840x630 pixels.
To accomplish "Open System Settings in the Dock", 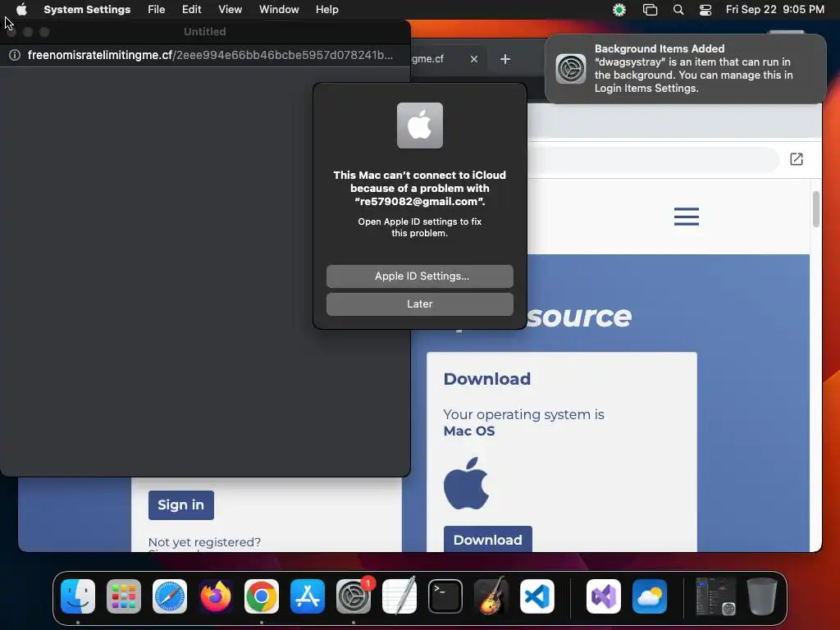I will tap(354, 596).
